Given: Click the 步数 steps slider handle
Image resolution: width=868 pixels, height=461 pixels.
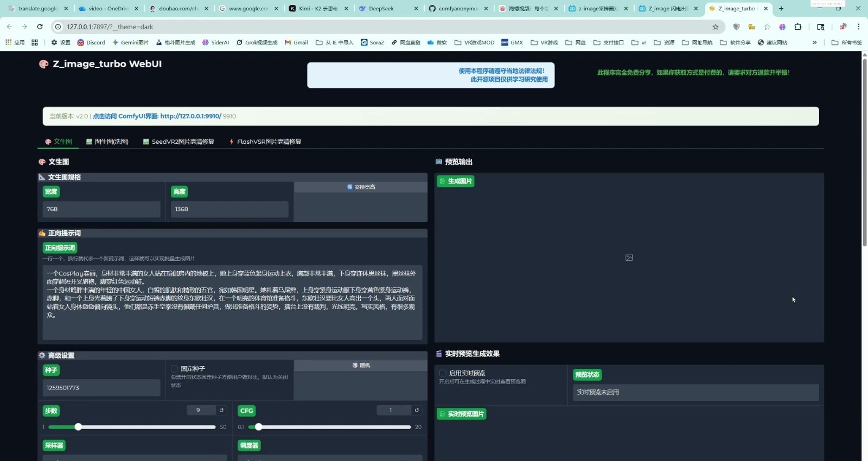Looking at the screenshot, I should pos(78,427).
